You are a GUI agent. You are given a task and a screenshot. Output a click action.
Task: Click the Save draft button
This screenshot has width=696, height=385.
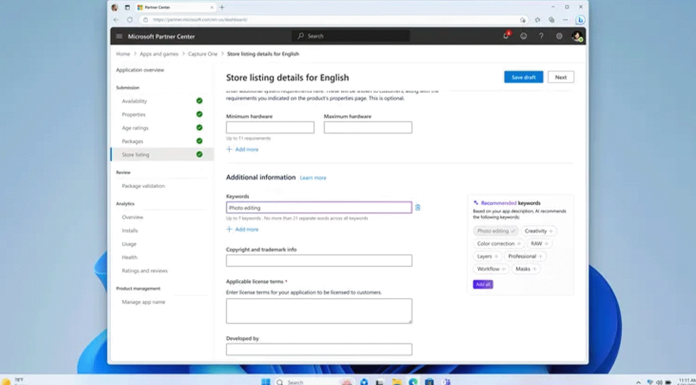coord(523,77)
